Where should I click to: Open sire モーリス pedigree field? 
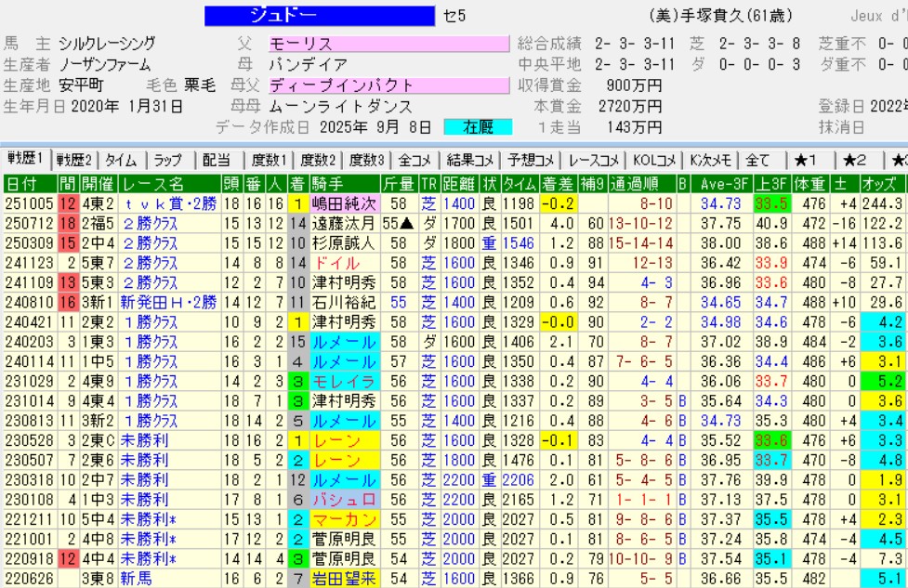pyautogui.click(x=388, y=44)
